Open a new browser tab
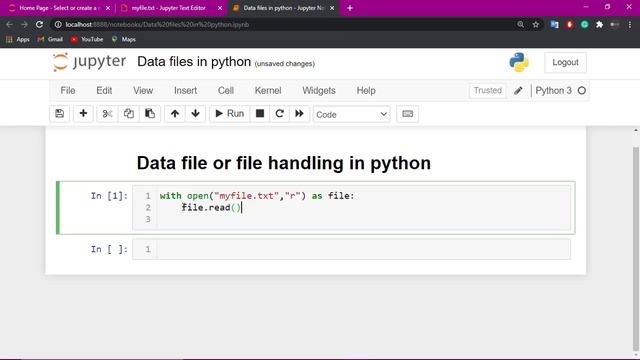Image resolution: width=640 pixels, height=360 pixels. tap(350, 8)
